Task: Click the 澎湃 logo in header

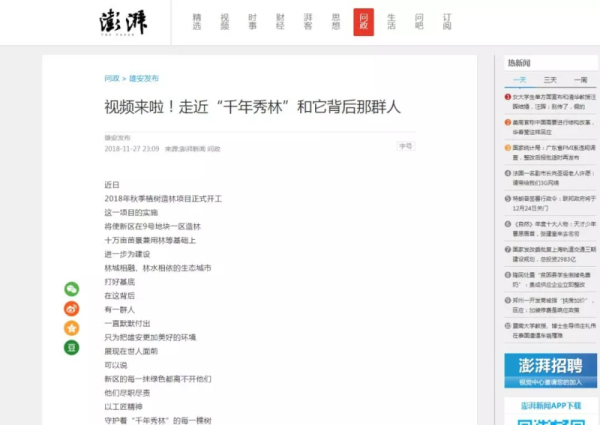Action: tap(123, 22)
